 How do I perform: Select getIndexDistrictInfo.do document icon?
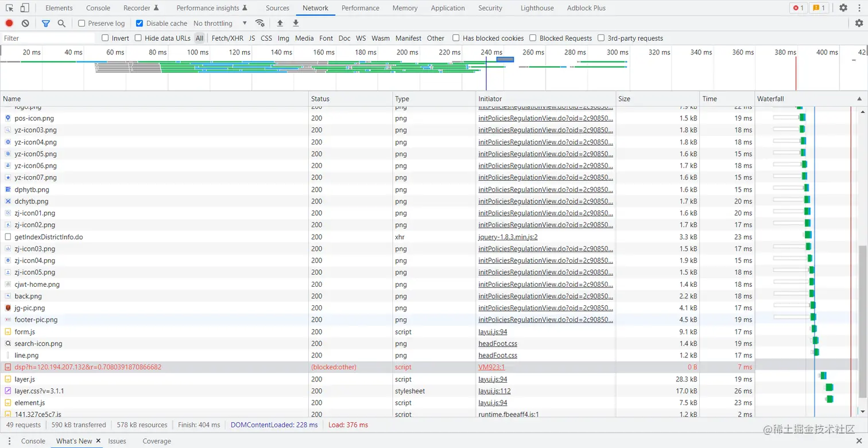(8, 237)
